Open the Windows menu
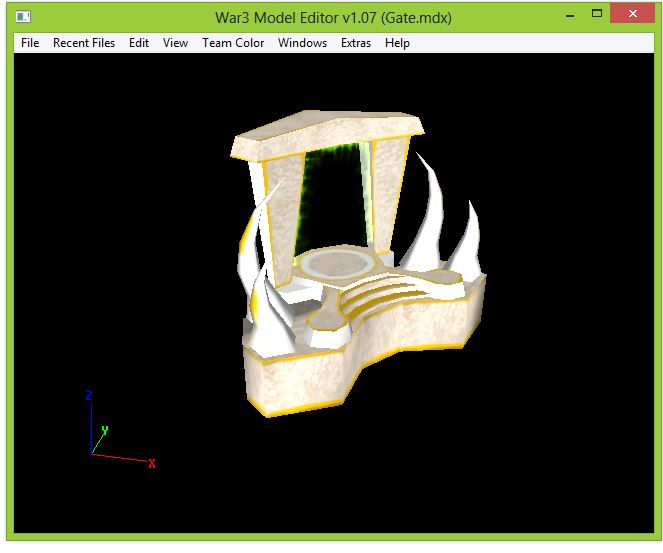The height and width of the screenshot is (553, 663). tap(302, 43)
